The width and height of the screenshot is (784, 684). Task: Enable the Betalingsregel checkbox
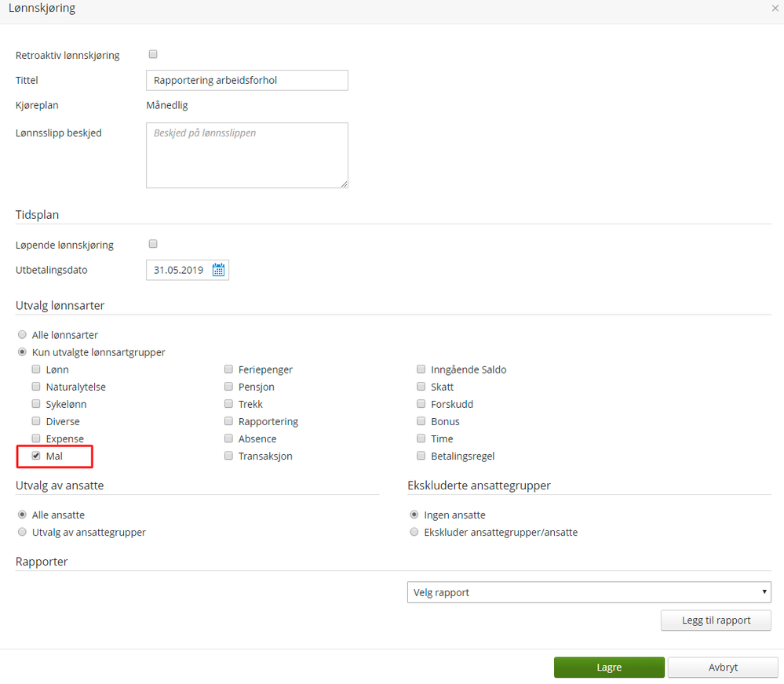(x=421, y=456)
